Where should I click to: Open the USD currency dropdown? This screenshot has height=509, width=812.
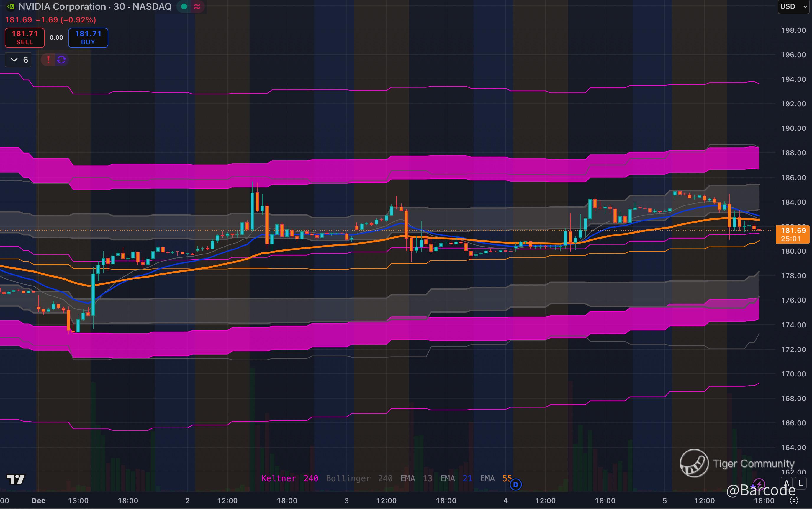coord(793,6)
